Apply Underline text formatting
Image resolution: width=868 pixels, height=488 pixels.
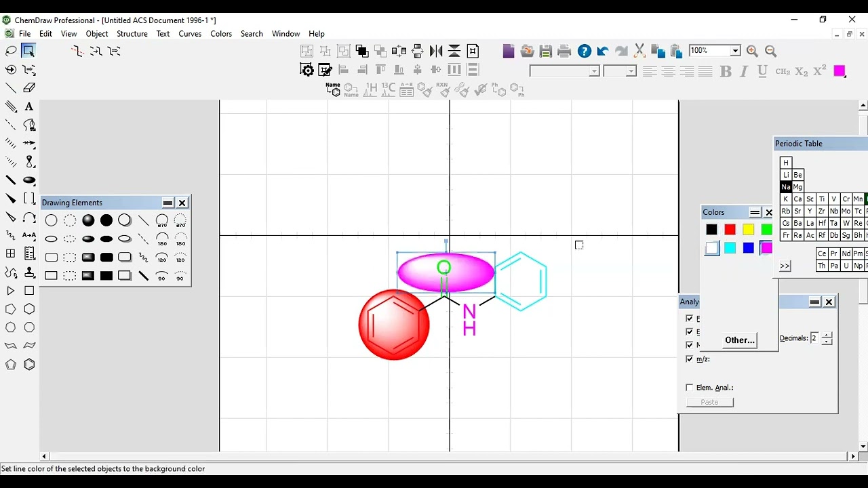pyautogui.click(x=762, y=71)
